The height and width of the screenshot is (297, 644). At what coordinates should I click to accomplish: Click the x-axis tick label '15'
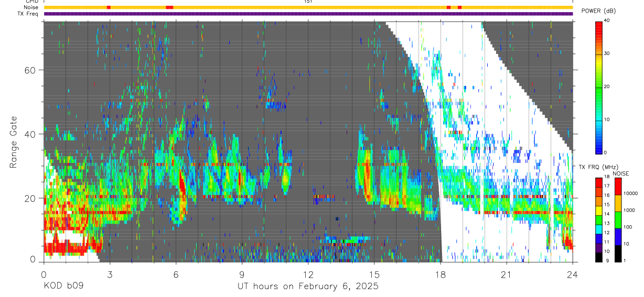click(374, 274)
